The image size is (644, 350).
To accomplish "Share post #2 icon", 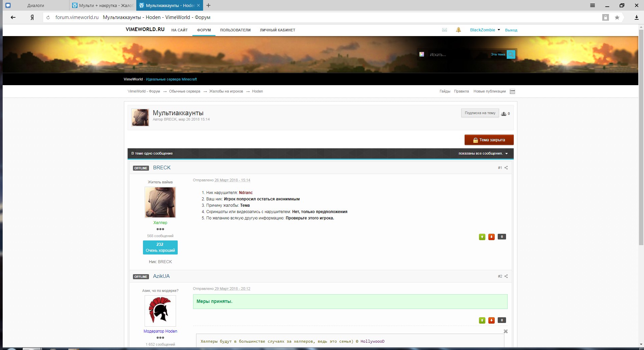I will coord(506,276).
